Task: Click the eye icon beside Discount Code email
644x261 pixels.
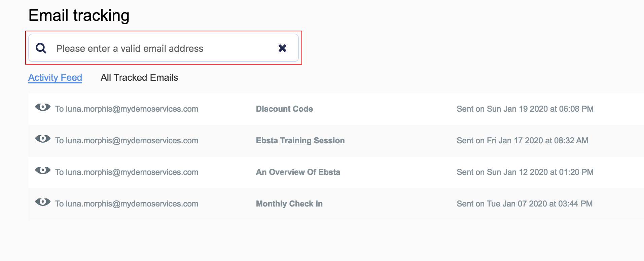Action: [43, 107]
